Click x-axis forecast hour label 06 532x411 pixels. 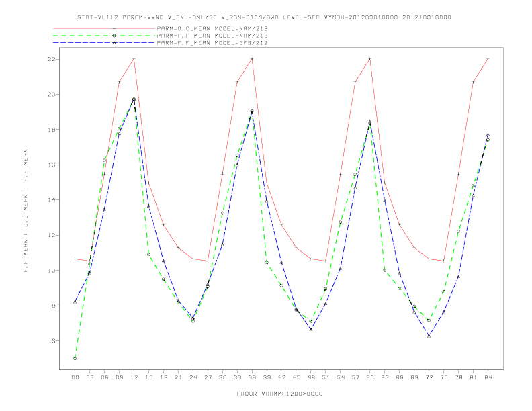105,377
